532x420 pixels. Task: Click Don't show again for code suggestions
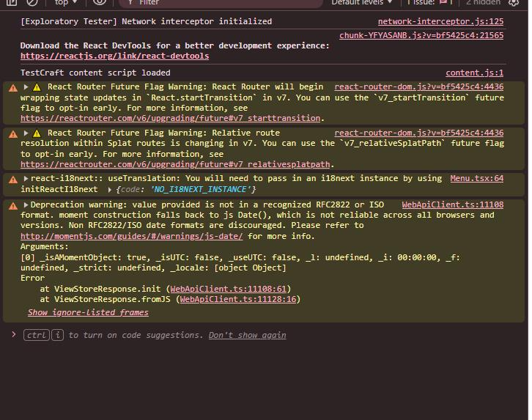(x=247, y=335)
